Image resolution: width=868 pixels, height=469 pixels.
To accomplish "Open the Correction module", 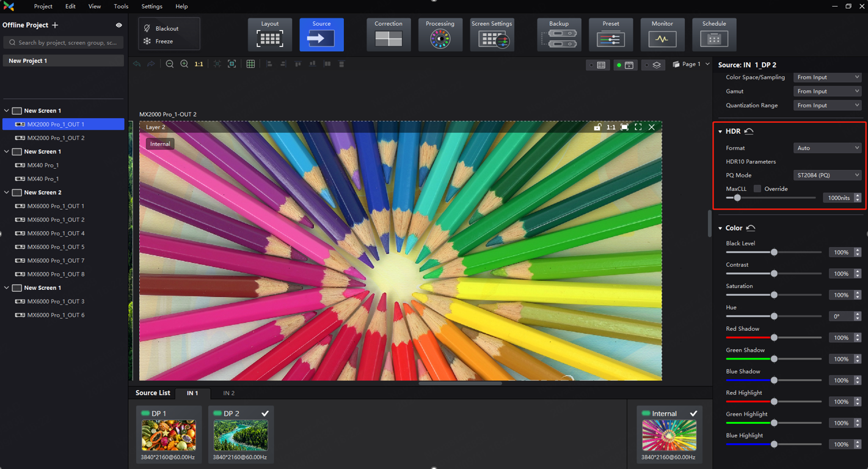I will coord(388,34).
